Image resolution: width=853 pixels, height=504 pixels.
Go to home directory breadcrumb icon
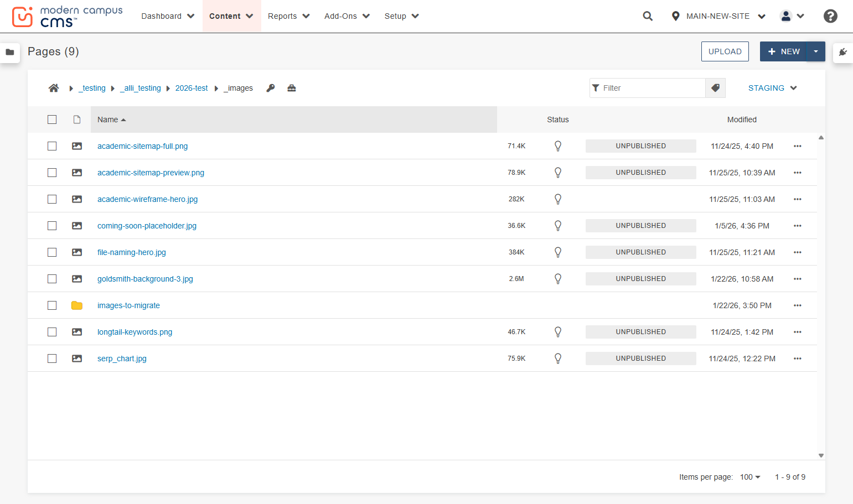pos(54,88)
